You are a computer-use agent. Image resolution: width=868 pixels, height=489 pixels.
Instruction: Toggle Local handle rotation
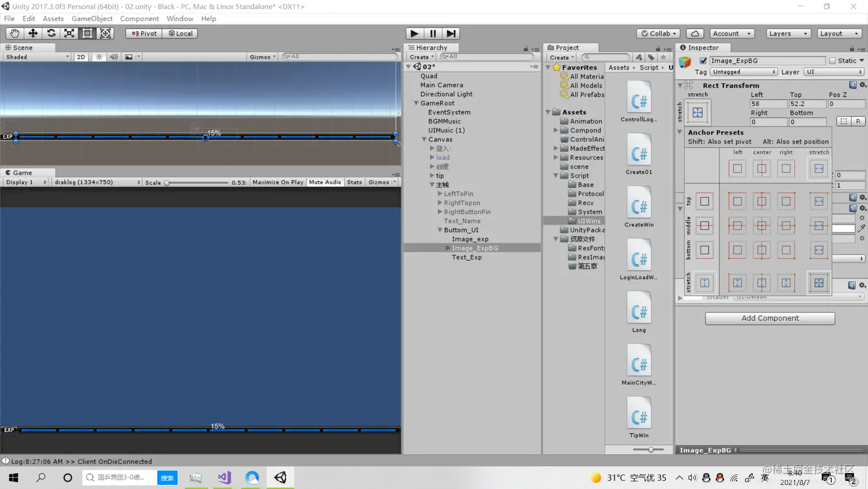[x=180, y=33]
